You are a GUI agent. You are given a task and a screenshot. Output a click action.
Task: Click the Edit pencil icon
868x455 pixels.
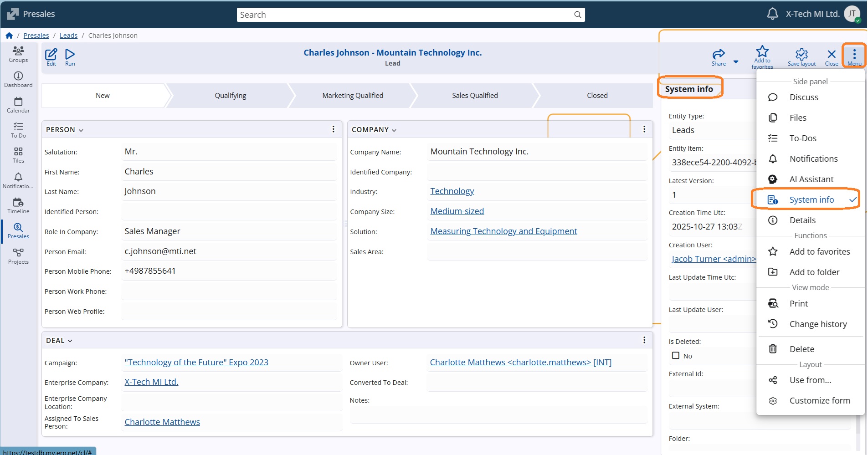point(51,55)
